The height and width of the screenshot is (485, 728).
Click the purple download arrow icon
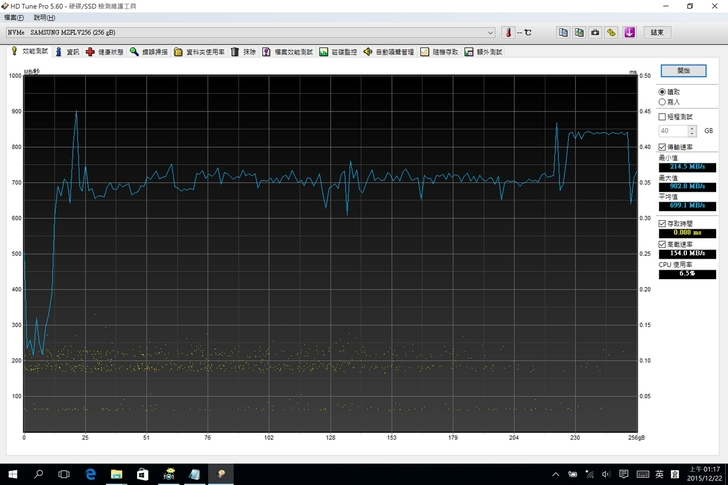point(629,32)
